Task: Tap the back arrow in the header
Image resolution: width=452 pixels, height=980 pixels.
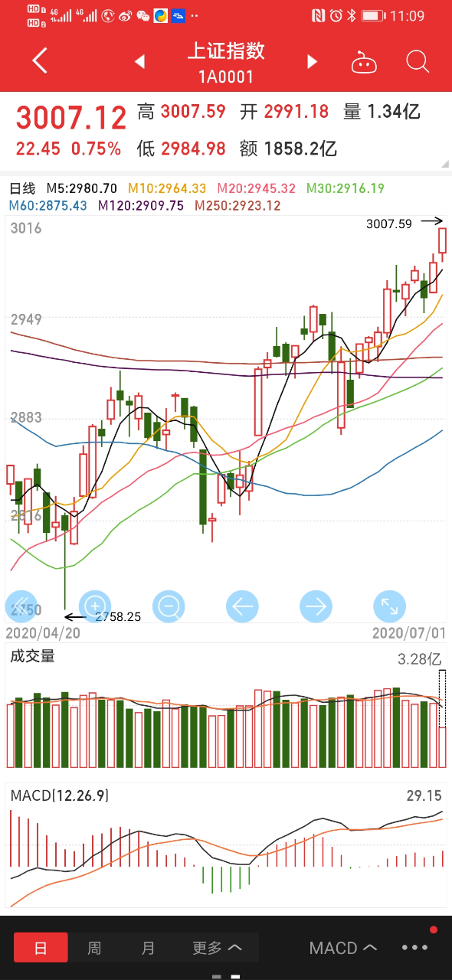Action: coord(40,61)
